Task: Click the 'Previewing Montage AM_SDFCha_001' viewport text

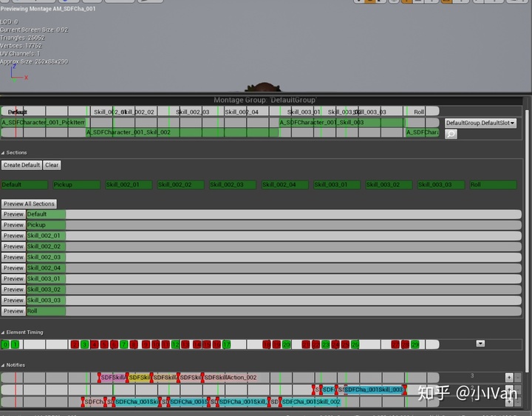Action: (48, 9)
